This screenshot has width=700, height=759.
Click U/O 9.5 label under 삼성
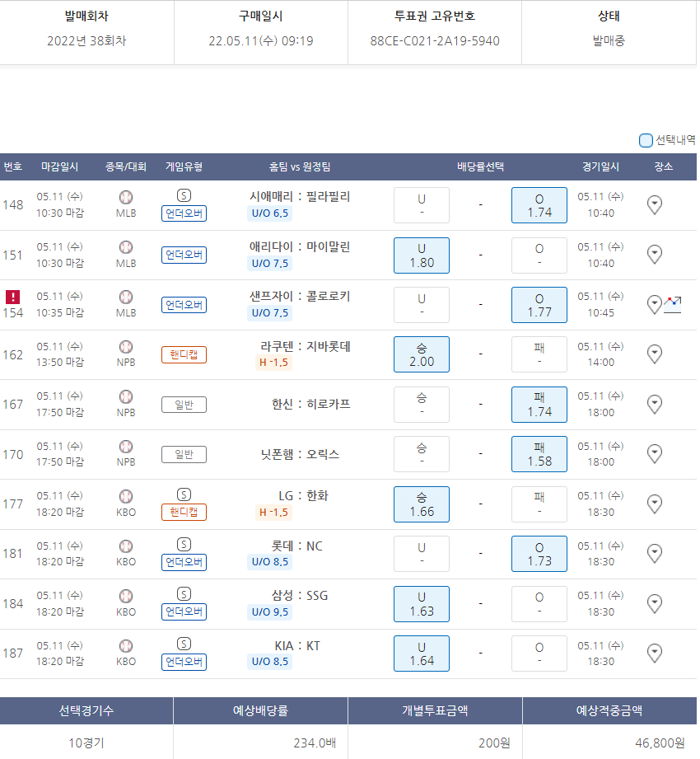(269, 612)
